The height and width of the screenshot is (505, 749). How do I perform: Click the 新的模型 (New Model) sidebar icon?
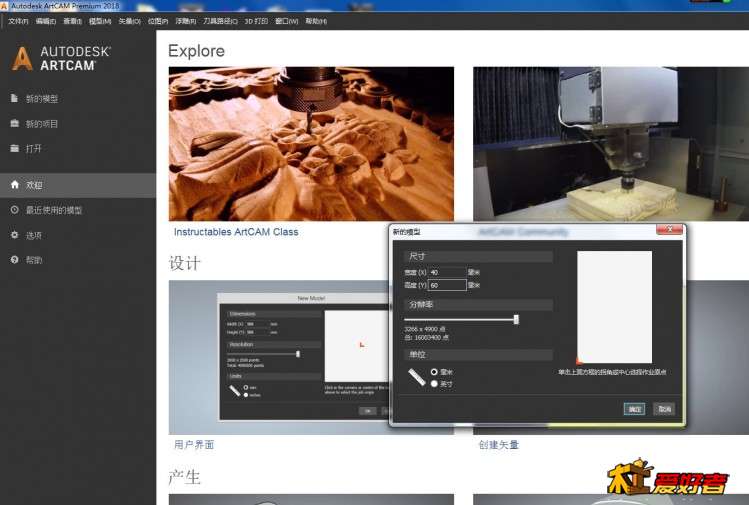pyautogui.click(x=14, y=98)
